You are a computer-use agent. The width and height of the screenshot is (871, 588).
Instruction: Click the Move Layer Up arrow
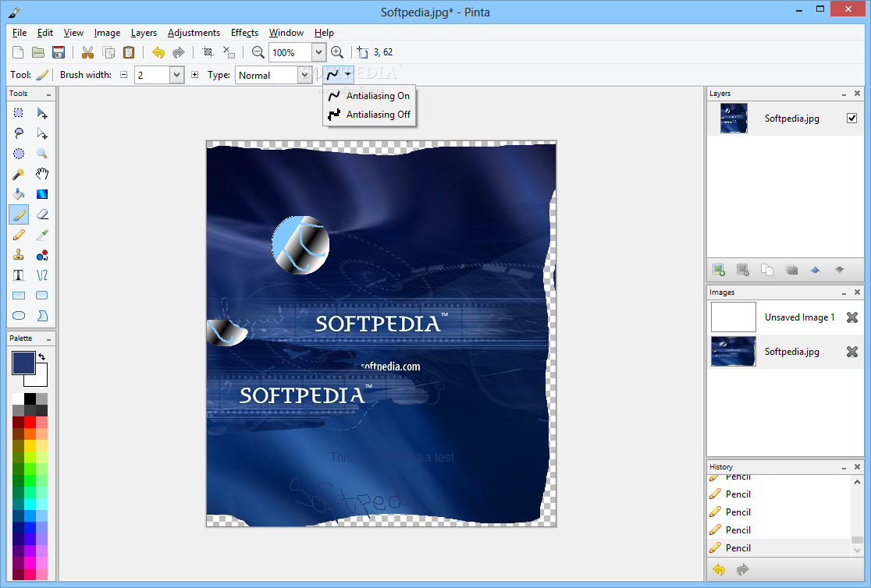point(815,270)
